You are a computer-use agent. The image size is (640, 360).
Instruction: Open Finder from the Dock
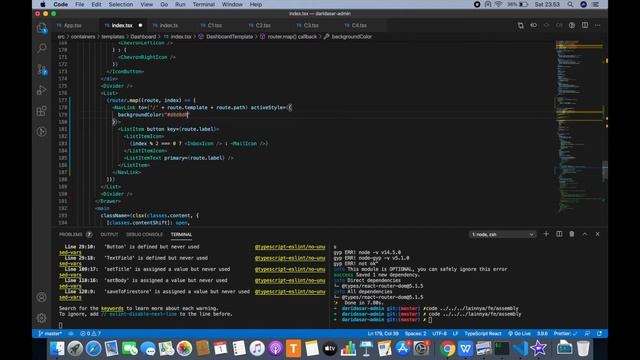coord(57,349)
